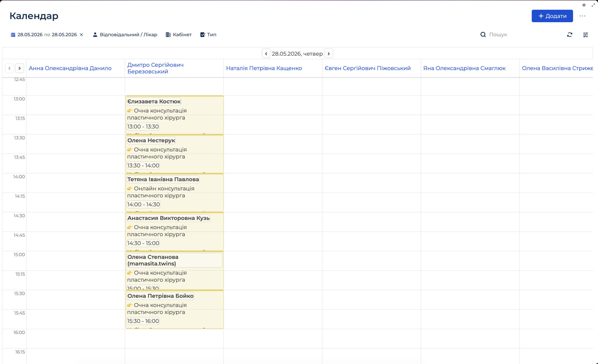Open the three-dots more options menu
This screenshot has height=364, width=598.
pyautogui.click(x=582, y=16)
